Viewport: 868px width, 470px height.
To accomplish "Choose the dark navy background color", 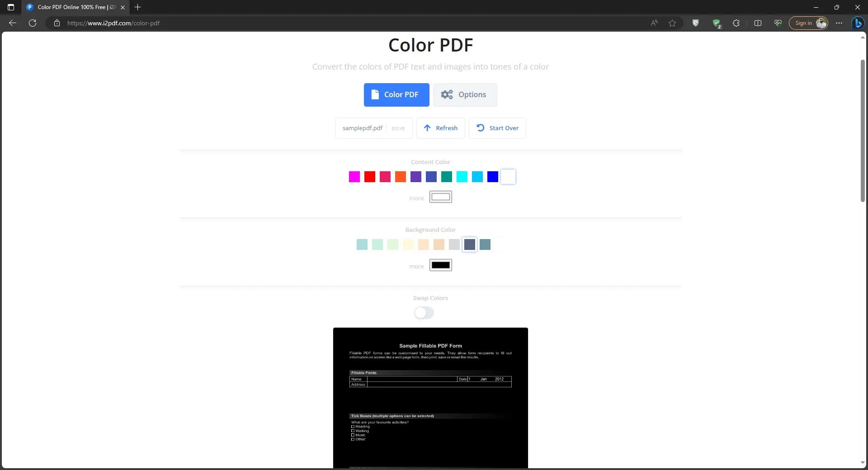I will (470, 244).
